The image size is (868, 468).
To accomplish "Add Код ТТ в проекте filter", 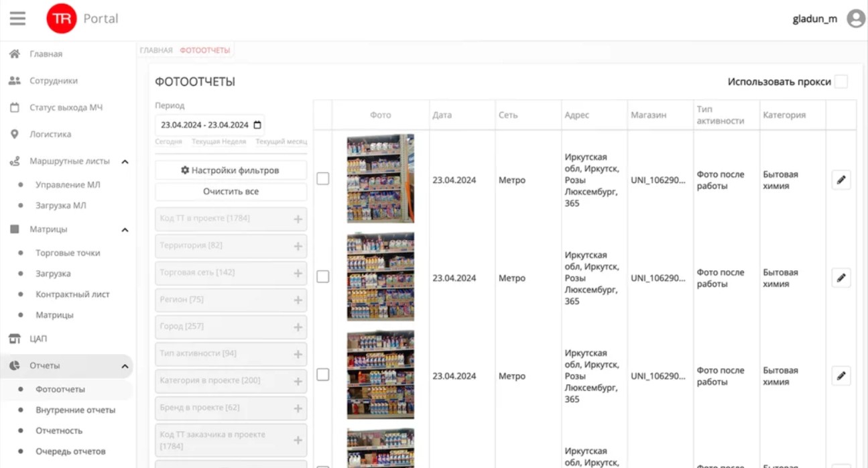I will 298,219.
